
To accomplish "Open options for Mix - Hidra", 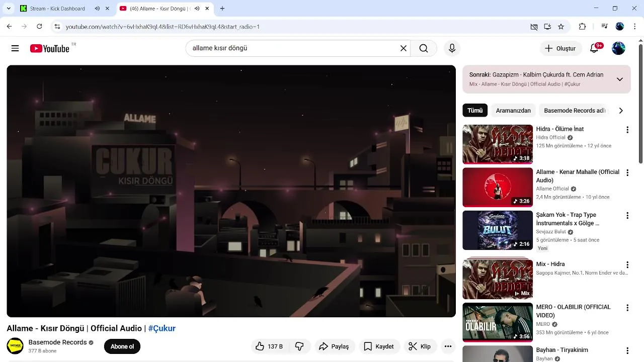I will (627, 265).
